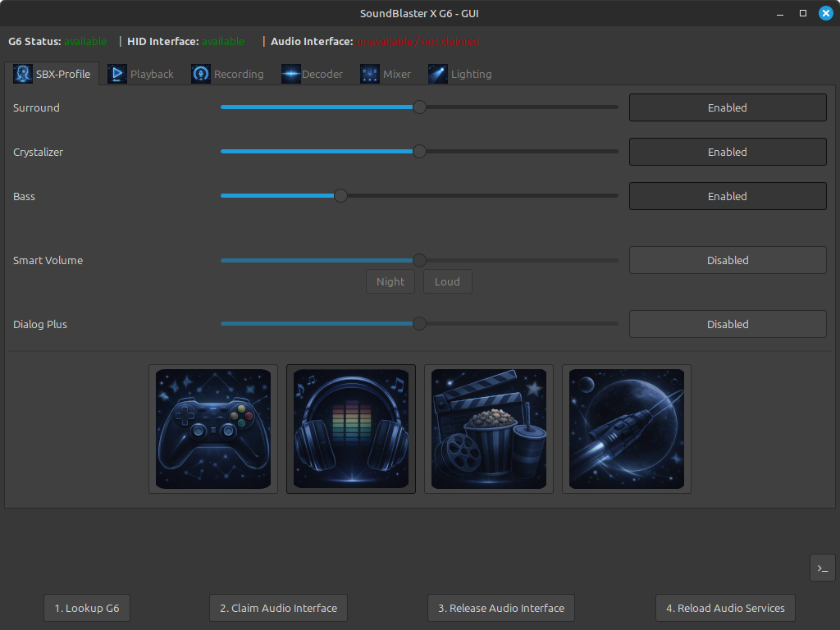This screenshot has height=630, width=840.
Task: Select the headphones music profile
Action: [x=351, y=428]
